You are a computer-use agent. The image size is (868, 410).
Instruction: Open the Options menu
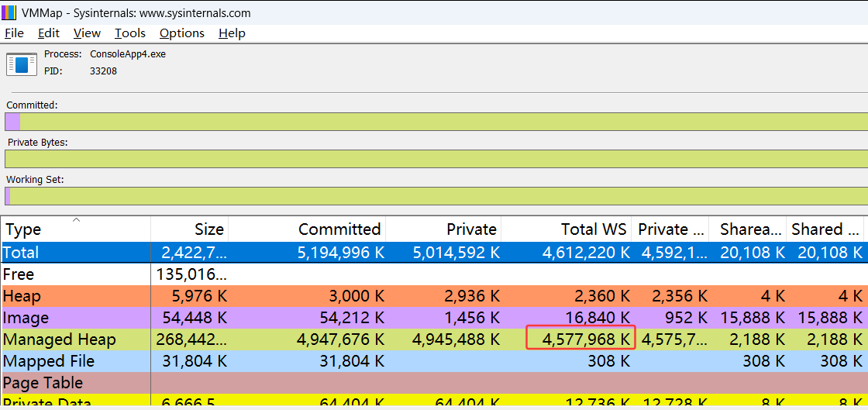[182, 33]
